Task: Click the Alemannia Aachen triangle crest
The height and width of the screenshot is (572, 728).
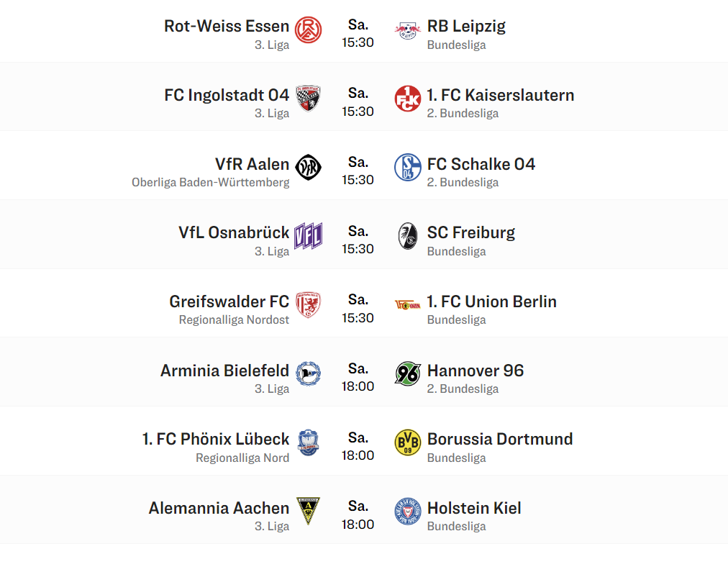Action: tap(309, 511)
